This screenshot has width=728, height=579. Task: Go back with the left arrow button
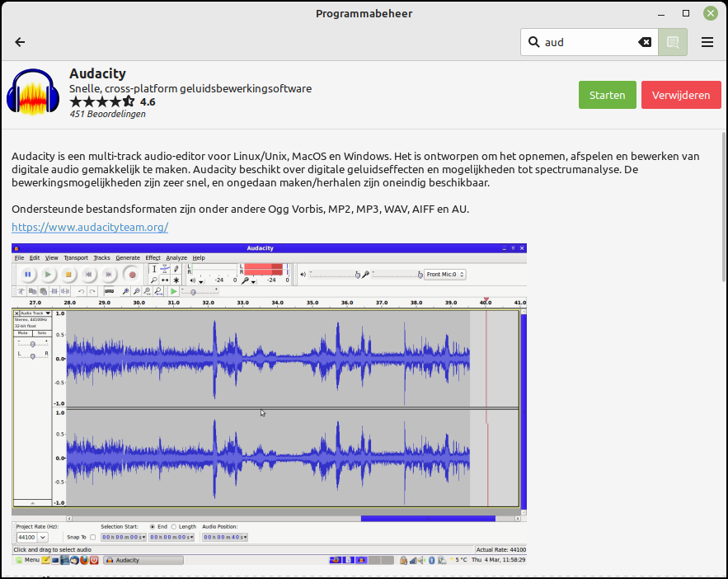click(x=20, y=42)
